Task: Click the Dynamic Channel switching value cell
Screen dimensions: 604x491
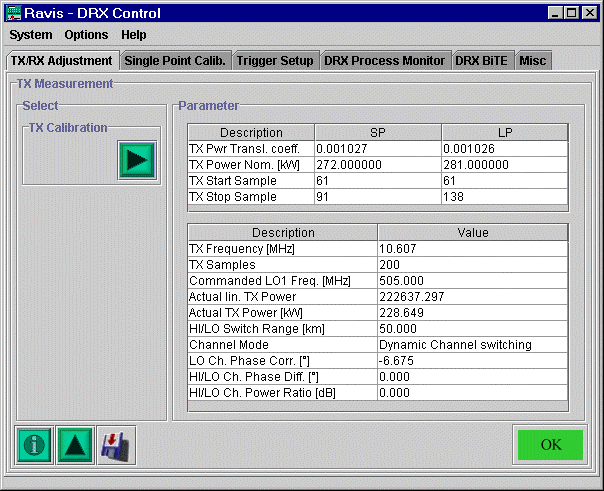Action: click(473, 345)
